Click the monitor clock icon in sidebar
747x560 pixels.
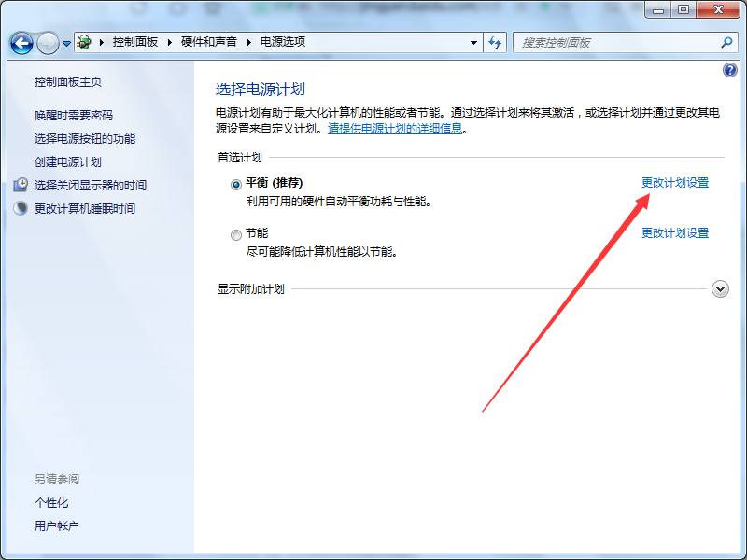click(x=21, y=185)
